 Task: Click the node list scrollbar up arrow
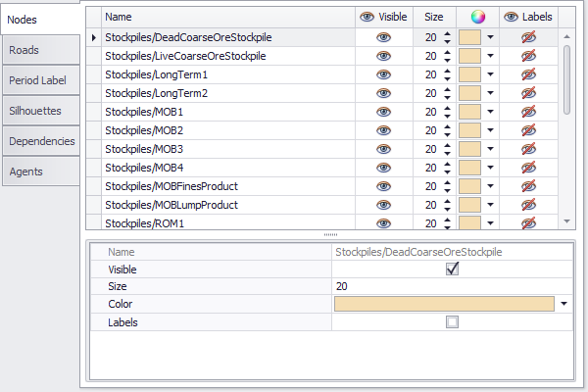click(x=567, y=36)
